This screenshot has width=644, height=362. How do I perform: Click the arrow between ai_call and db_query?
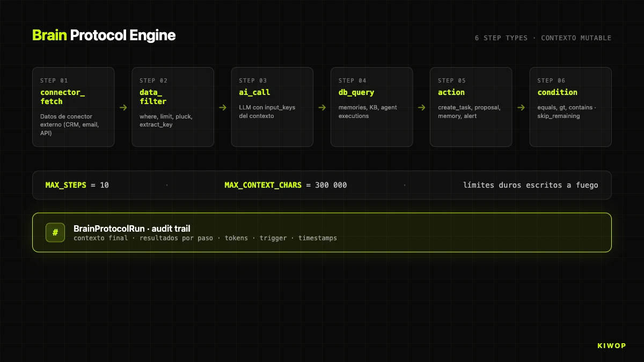coord(322,107)
